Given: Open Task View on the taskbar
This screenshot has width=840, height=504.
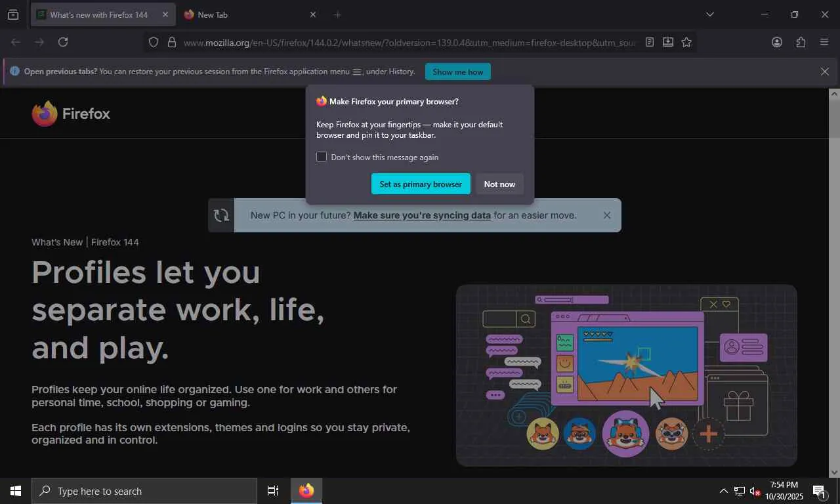Looking at the screenshot, I should tap(273, 491).
